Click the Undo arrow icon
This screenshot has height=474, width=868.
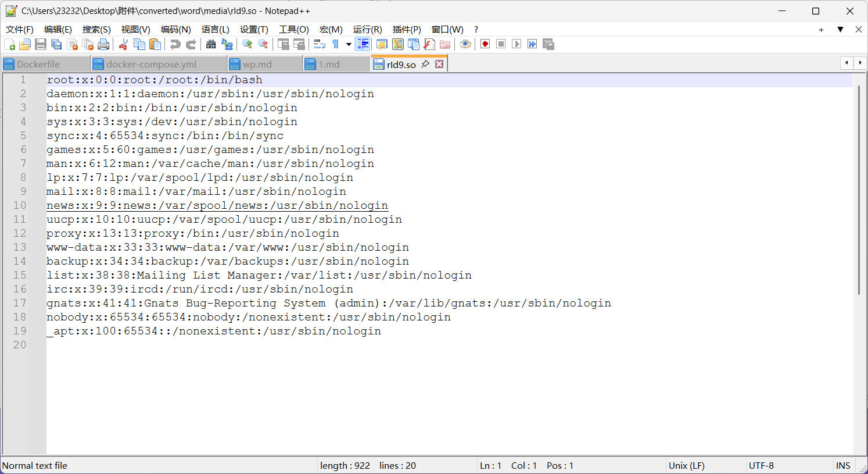pos(175,44)
